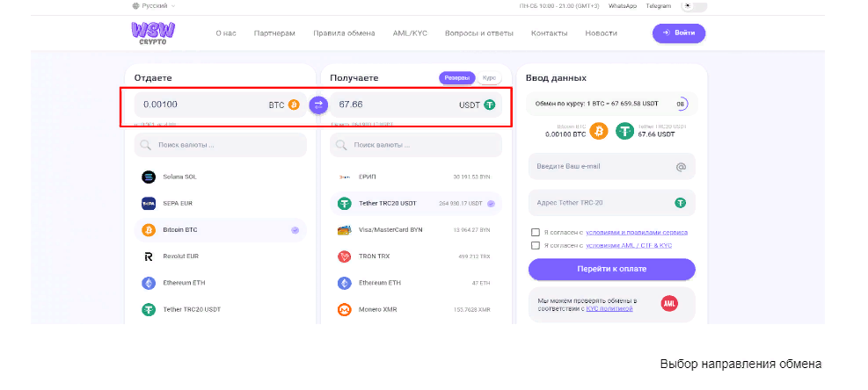The image size is (868, 390).
Task: Switch to the Курс tab
Action: tap(489, 78)
